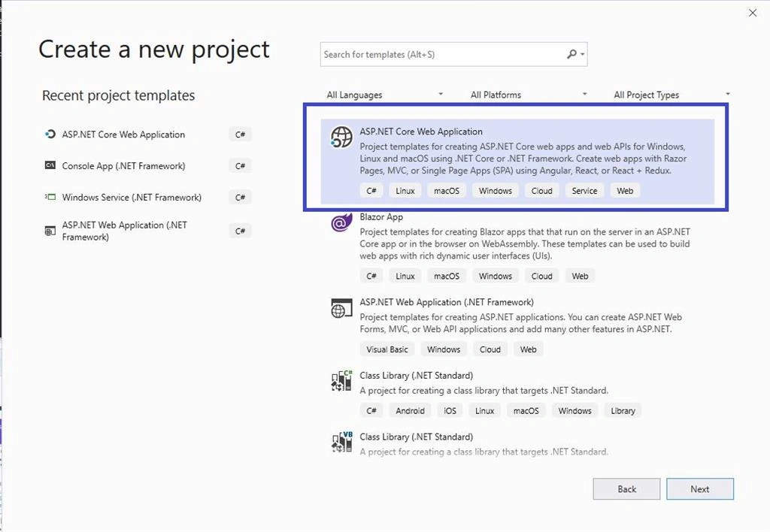The width and height of the screenshot is (770, 532).
Task: Open the All Languages dropdown
Action: 384,95
